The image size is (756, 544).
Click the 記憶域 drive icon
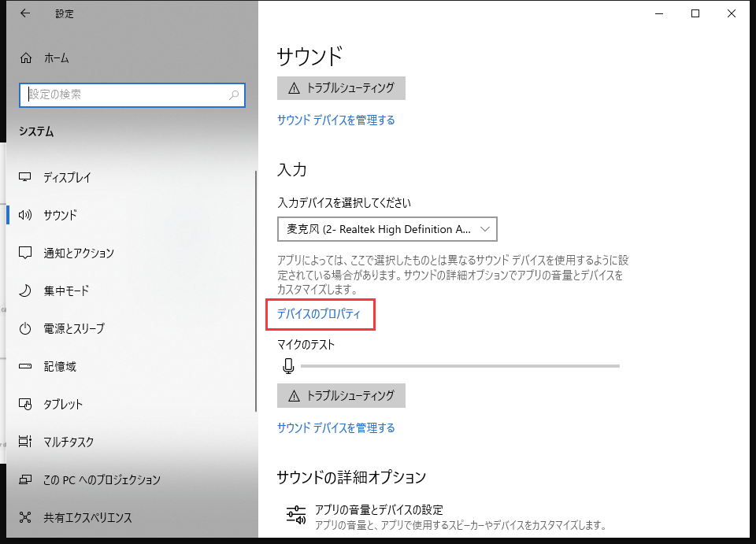click(24, 366)
